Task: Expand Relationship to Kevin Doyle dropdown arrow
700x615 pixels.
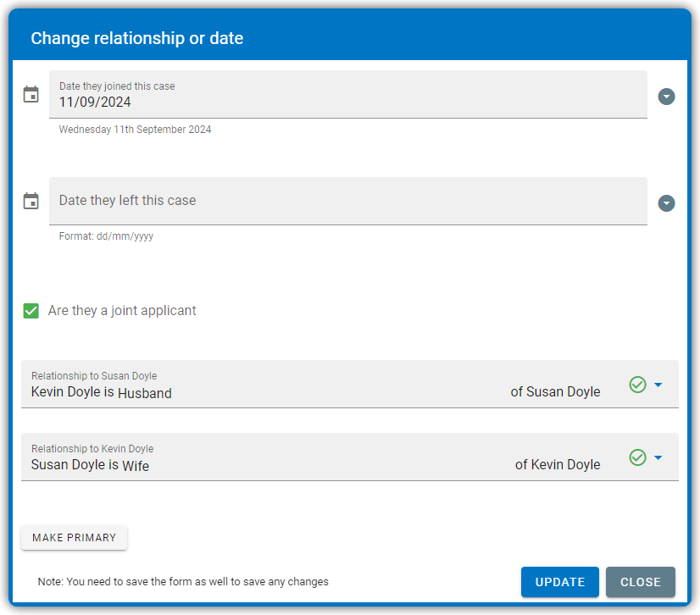Action: 658,457
